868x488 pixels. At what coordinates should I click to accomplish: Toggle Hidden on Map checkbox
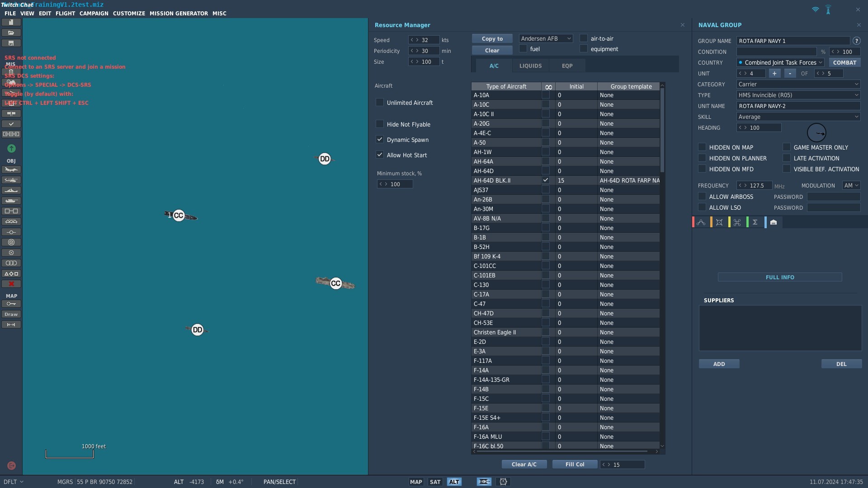(x=702, y=147)
